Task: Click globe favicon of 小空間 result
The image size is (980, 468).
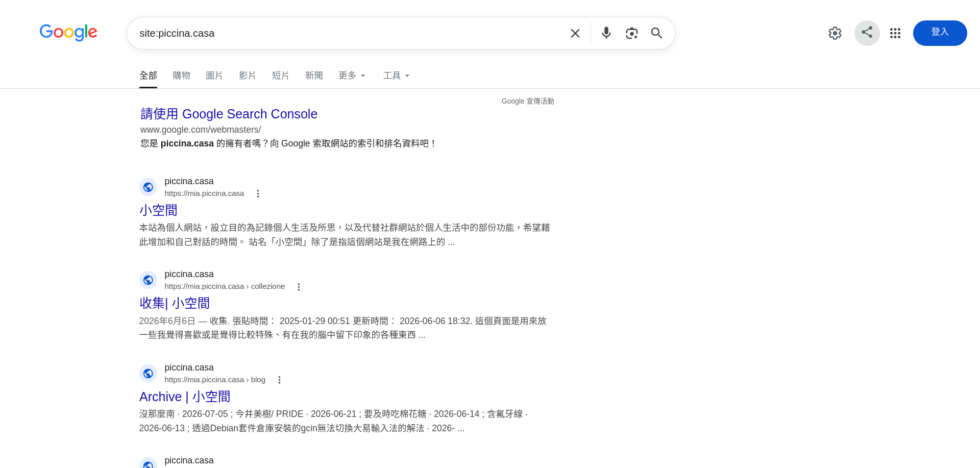Action: pos(148,187)
